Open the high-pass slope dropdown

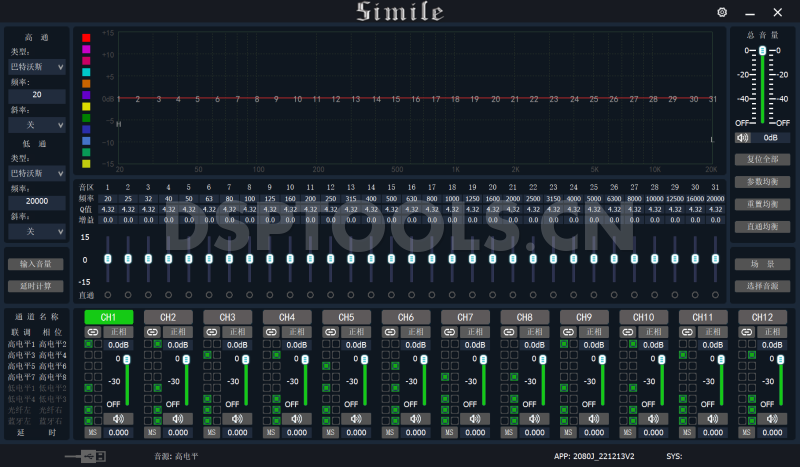(36, 125)
